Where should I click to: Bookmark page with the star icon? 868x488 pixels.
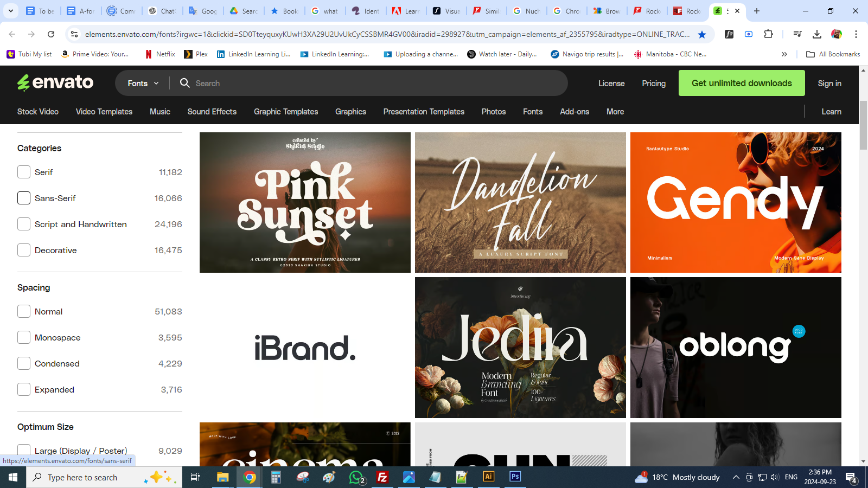coord(702,34)
